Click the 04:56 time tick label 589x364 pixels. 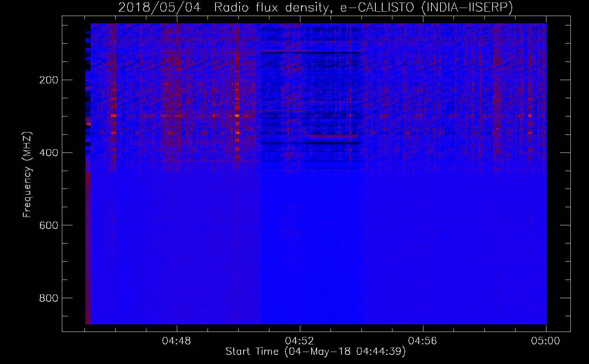pos(423,341)
